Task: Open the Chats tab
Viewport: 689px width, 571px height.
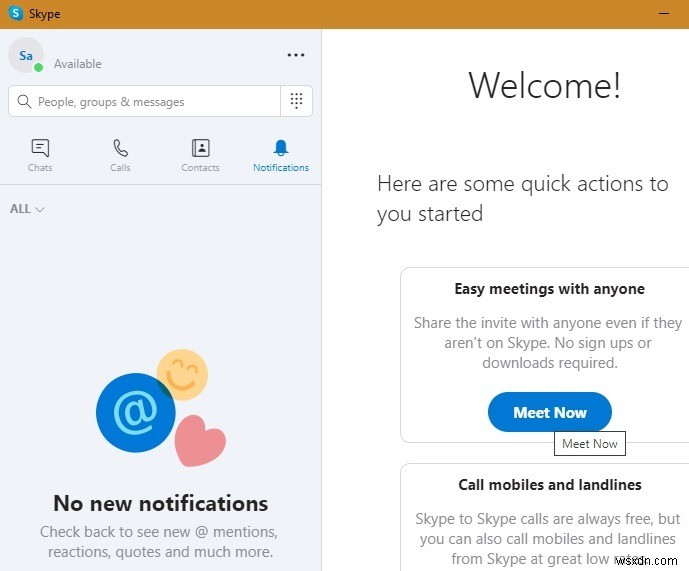Action: point(40,155)
